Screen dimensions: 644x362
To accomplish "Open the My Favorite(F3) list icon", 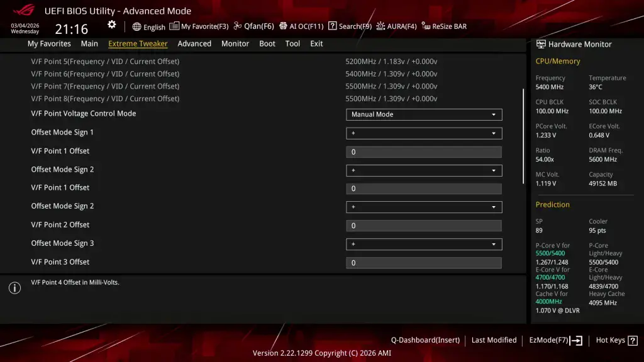I will tap(174, 26).
